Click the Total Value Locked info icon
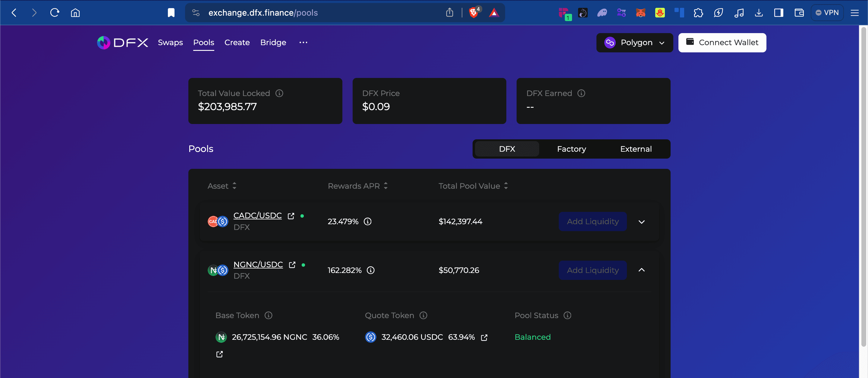 tap(279, 93)
